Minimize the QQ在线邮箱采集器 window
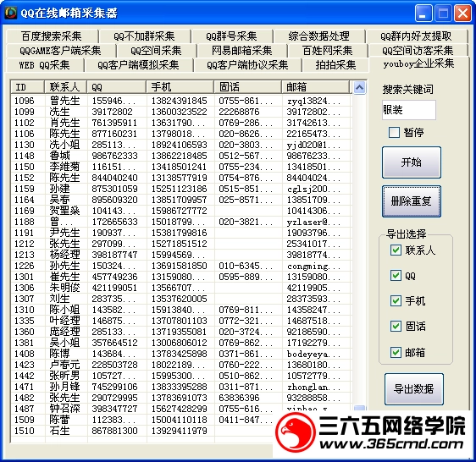The image size is (476, 462). [x=423, y=14]
